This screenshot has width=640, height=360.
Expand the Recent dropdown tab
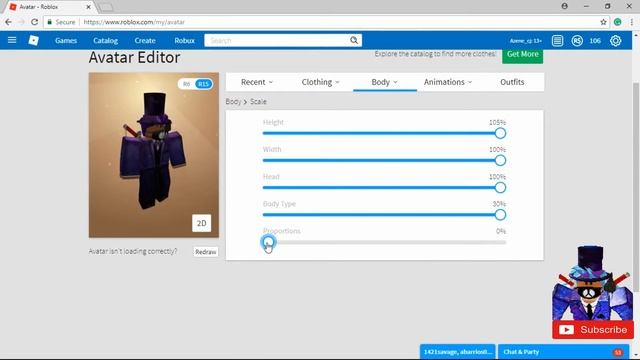[257, 82]
